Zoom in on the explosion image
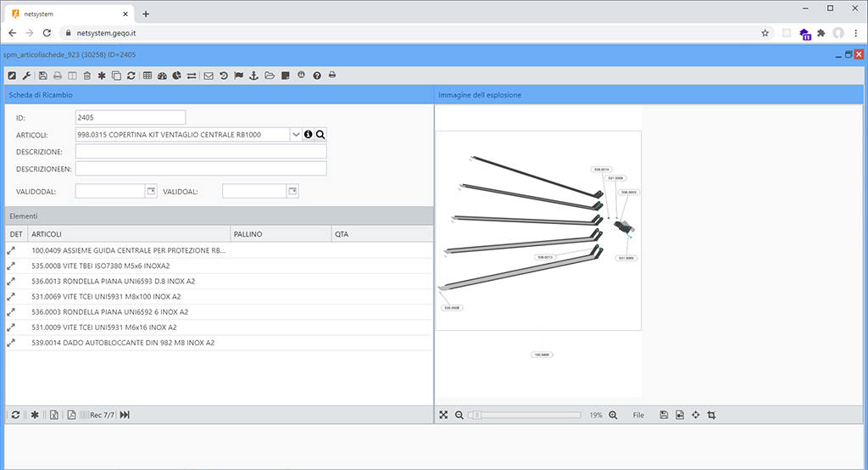 613,415
